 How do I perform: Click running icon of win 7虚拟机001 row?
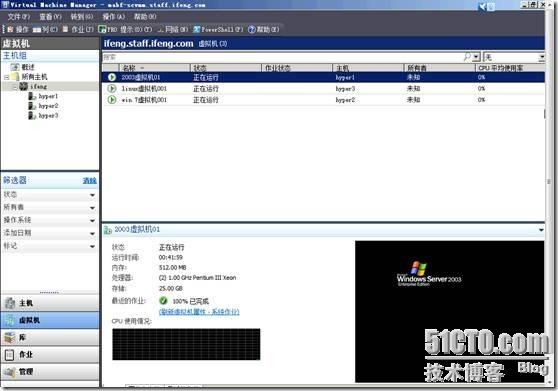[x=112, y=100]
